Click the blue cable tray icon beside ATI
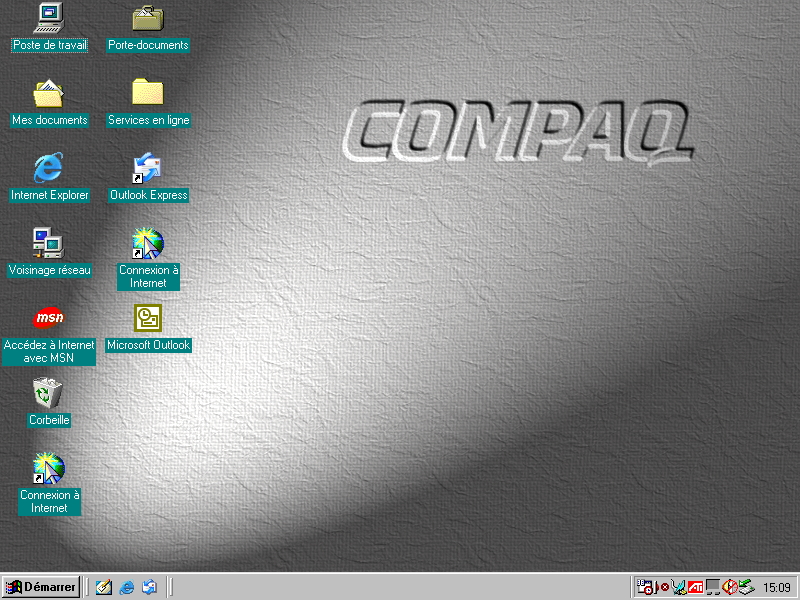Viewport: 800px width, 600px height. point(679,587)
